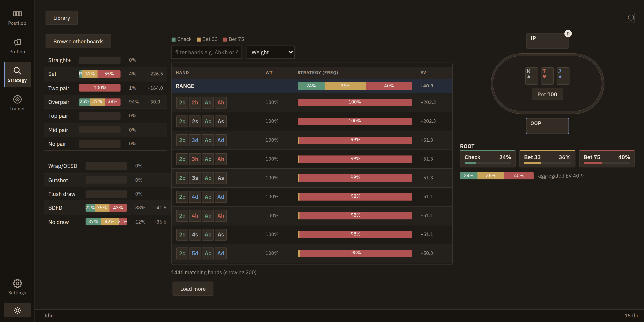Click the EV column header
The height and width of the screenshot is (322, 644).
pyautogui.click(x=423, y=73)
